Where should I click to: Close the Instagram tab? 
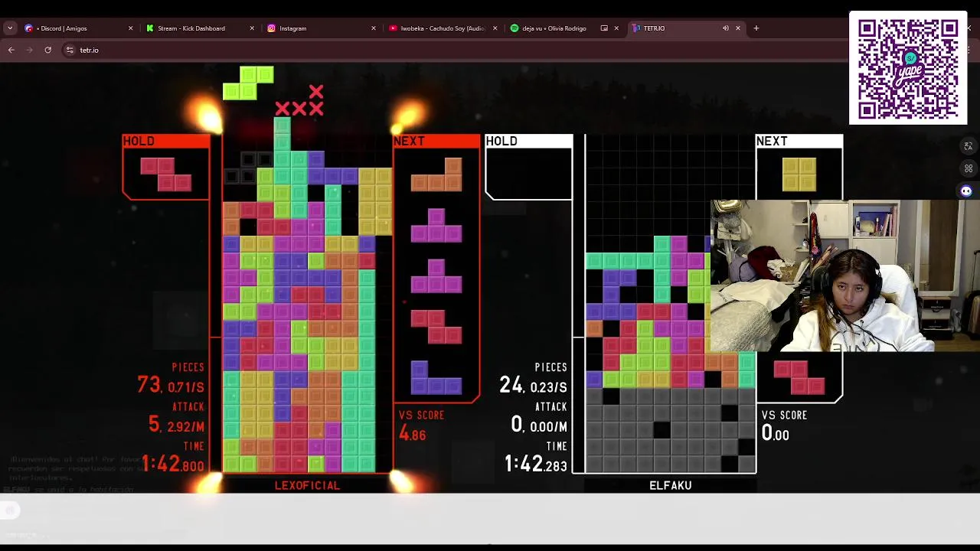[374, 28]
